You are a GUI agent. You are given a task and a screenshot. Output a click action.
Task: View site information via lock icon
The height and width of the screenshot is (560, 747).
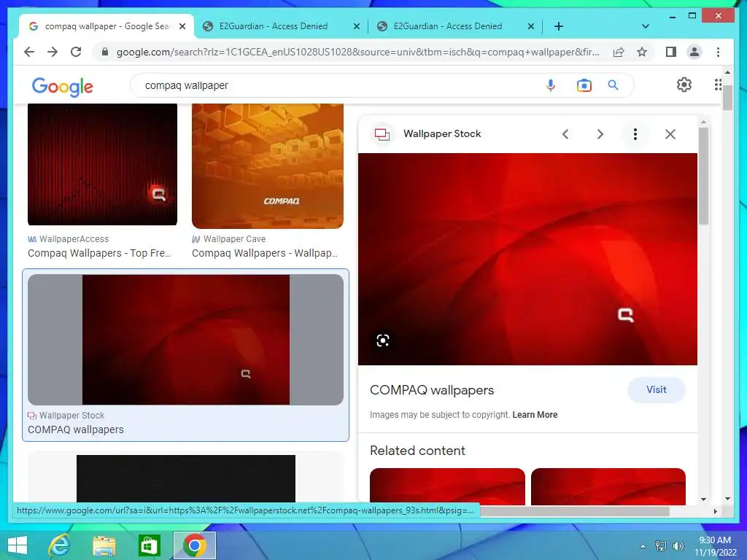tap(105, 52)
